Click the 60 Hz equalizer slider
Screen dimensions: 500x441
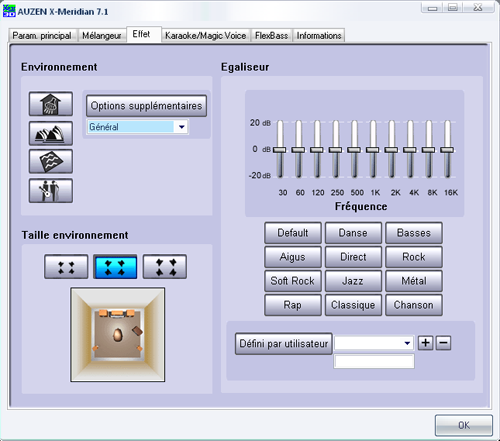coord(298,150)
